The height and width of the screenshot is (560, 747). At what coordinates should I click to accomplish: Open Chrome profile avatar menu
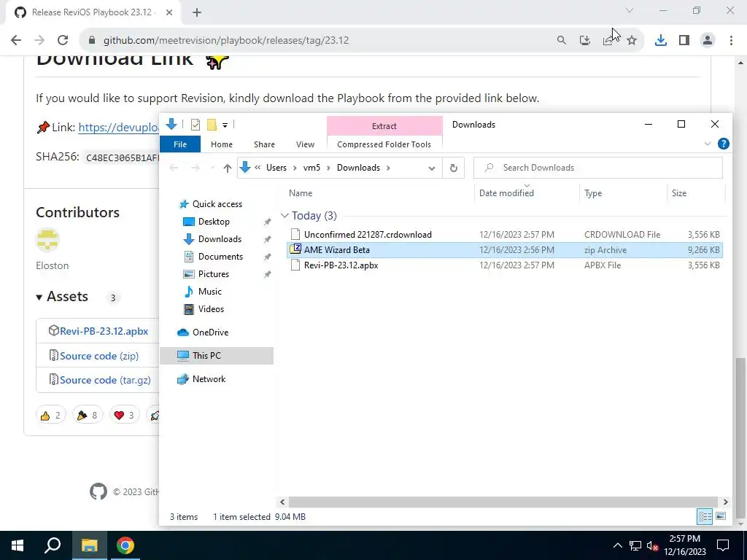click(708, 41)
